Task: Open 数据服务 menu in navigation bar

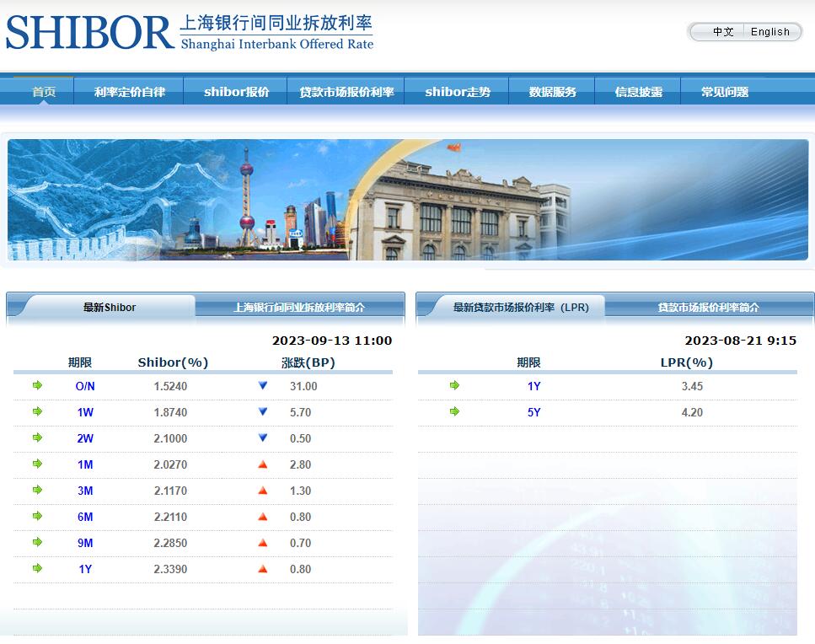Action: [553, 92]
